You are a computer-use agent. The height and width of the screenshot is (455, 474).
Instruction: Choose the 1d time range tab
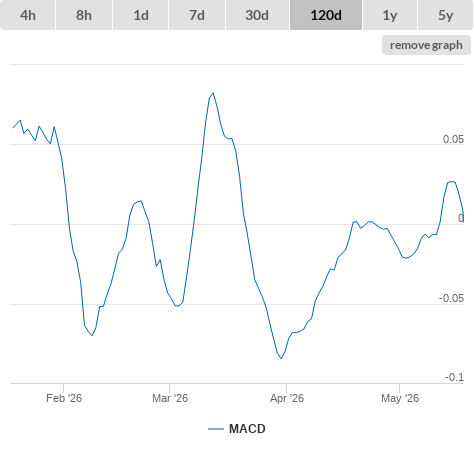coord(141,15)
